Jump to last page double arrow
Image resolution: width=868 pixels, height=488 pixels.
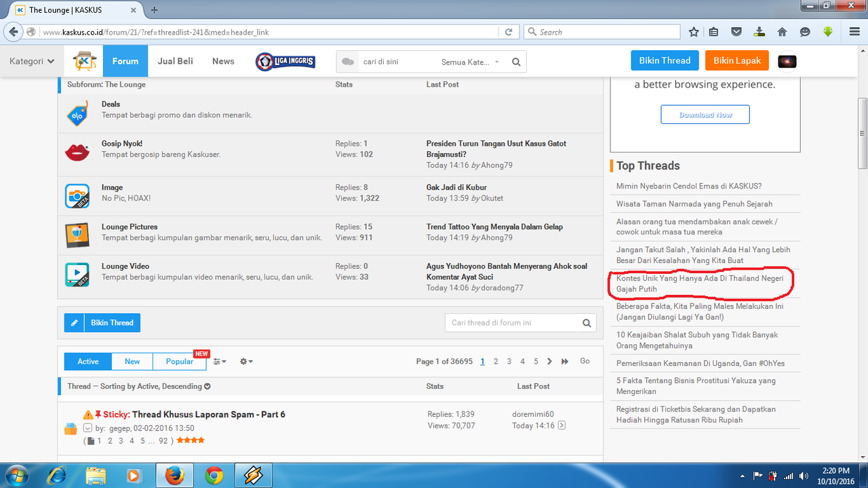point(565,361)
